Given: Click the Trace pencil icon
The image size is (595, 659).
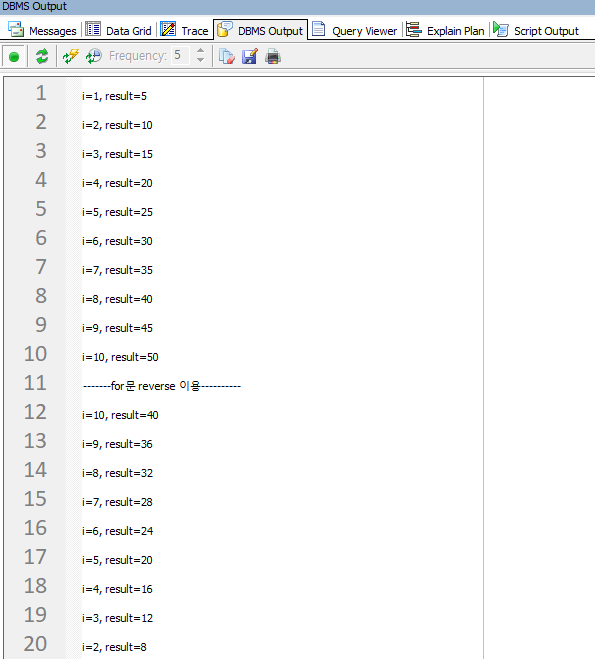Looking at the screenshot, I should [168, 29].
